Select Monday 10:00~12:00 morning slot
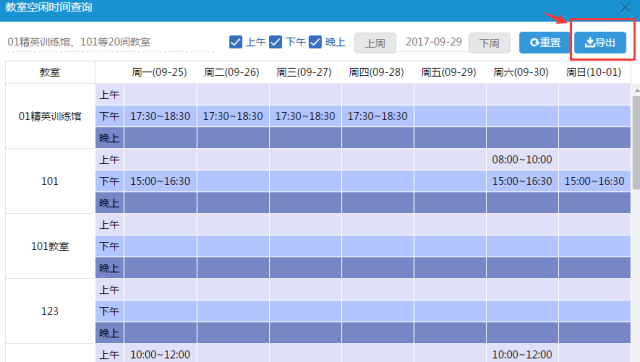 160,354
